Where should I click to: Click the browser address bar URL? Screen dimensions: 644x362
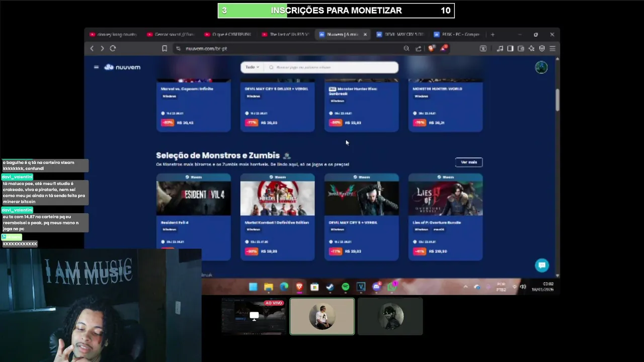click(x=206, y=48)
